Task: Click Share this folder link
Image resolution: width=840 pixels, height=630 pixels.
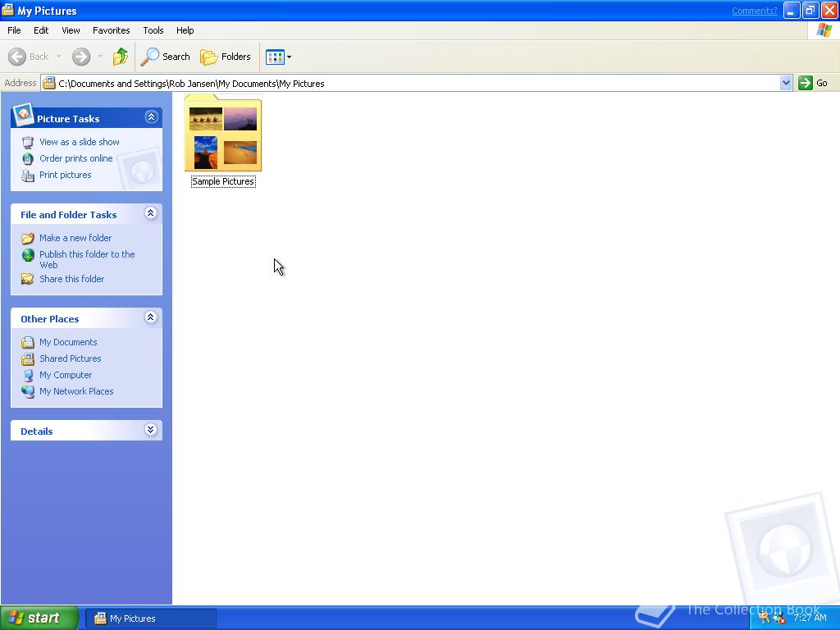Action: (72, 279)
